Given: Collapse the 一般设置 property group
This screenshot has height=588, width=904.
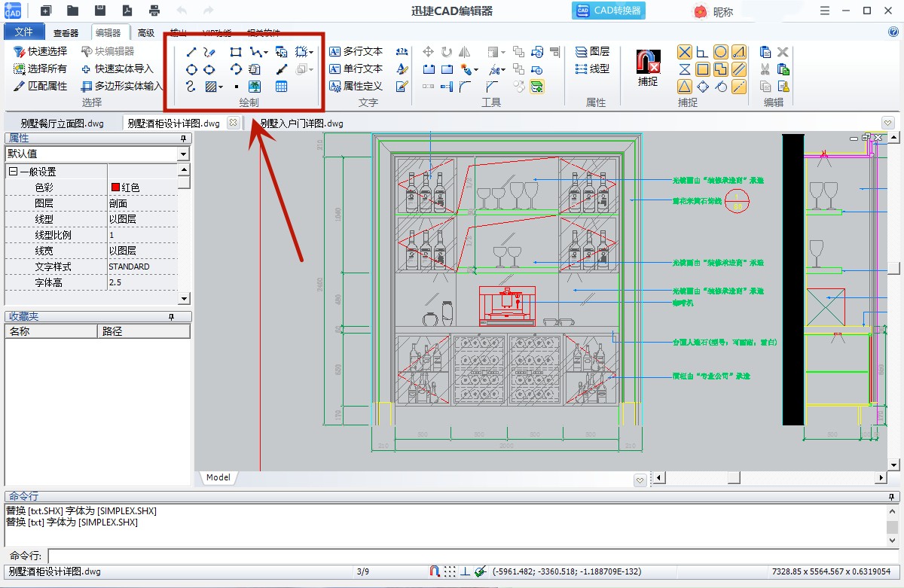Looking at the screenshot, I should click(13, 172).
